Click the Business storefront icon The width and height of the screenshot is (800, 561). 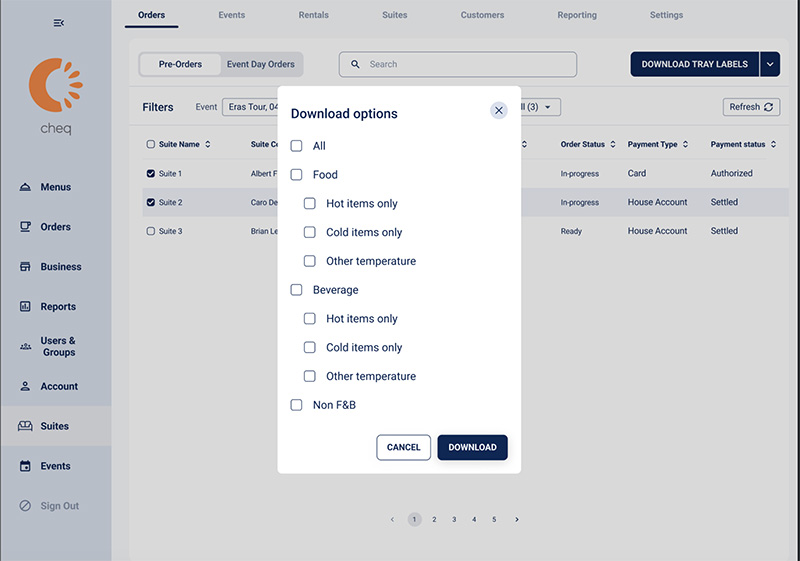tap(26, 267)
